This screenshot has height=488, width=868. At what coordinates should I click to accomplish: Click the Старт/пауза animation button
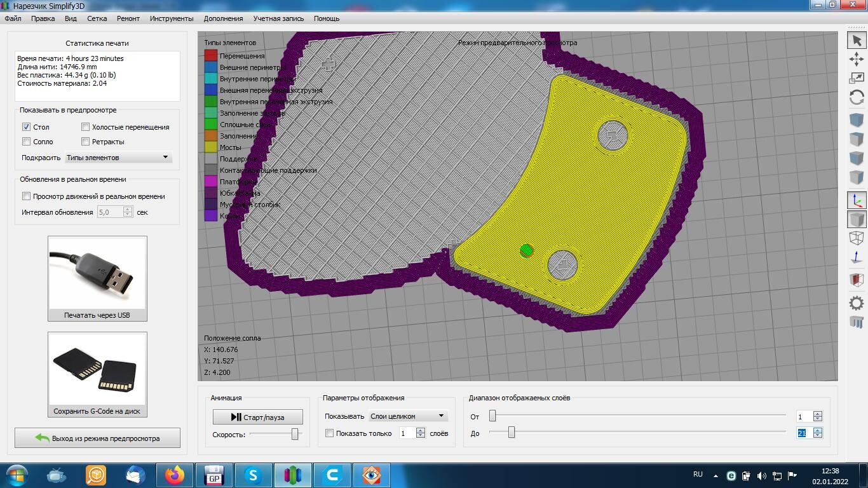coord(258,417)
